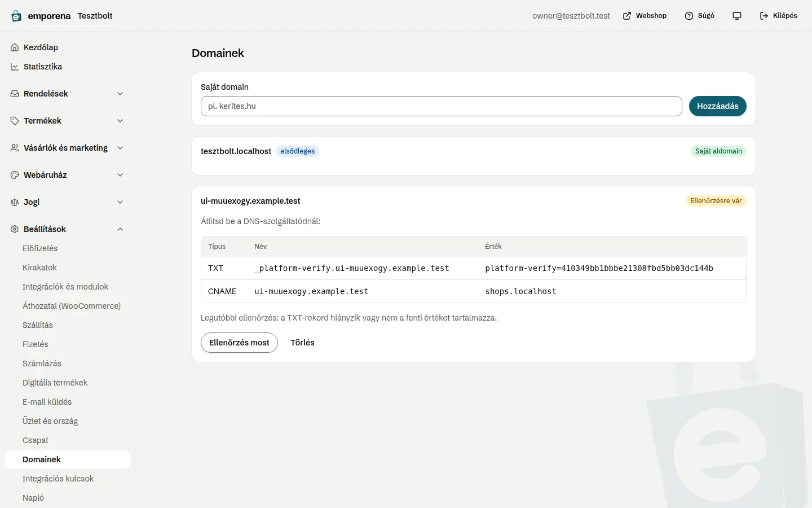Open Üzlet és ország settings
This screenshot has height=508, width=812.
tap(67, 421)
